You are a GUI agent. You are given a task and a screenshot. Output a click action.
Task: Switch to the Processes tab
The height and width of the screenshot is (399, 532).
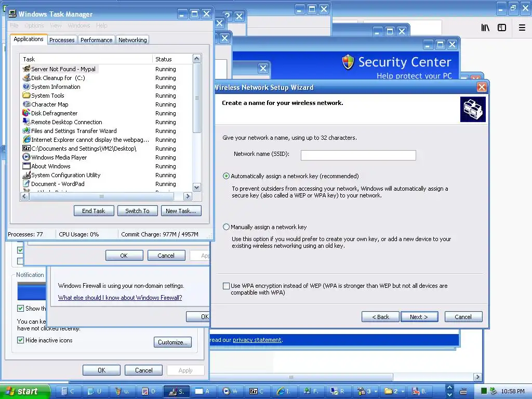[x=62, y=40]
